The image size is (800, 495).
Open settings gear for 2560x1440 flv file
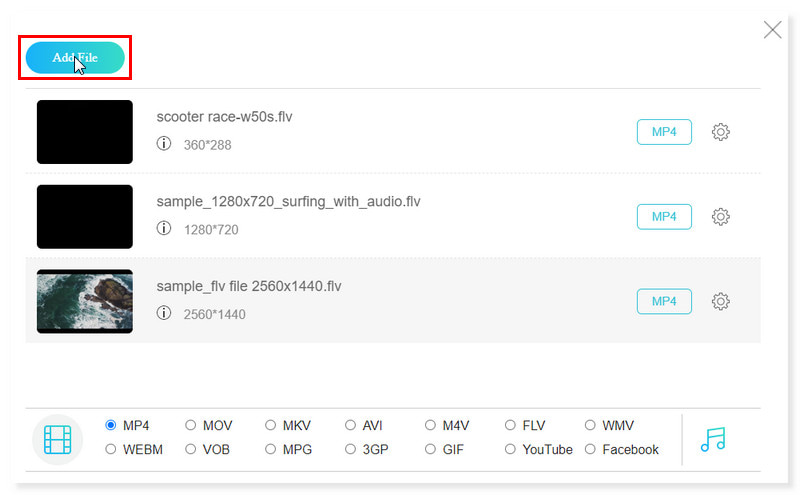pyautogui.click(x=720, y=301)
